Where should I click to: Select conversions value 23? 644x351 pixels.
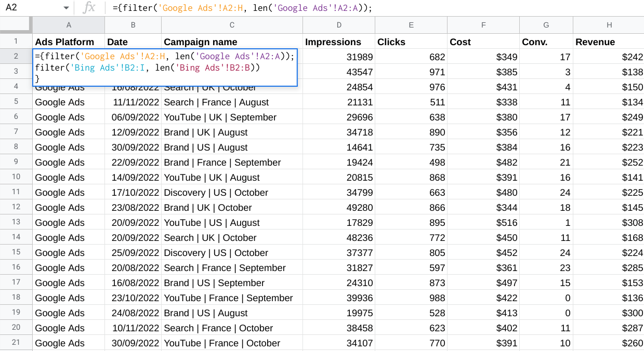coord(546,268)
